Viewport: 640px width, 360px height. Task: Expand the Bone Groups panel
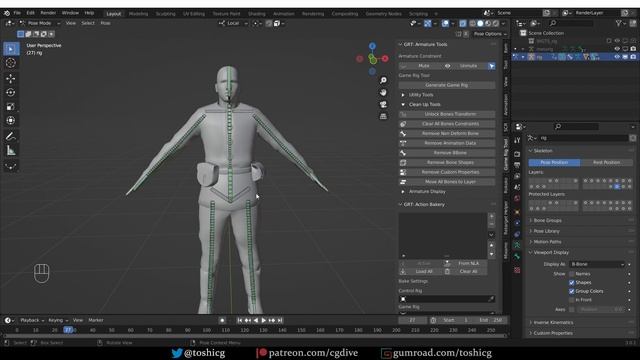pos(547,220)
